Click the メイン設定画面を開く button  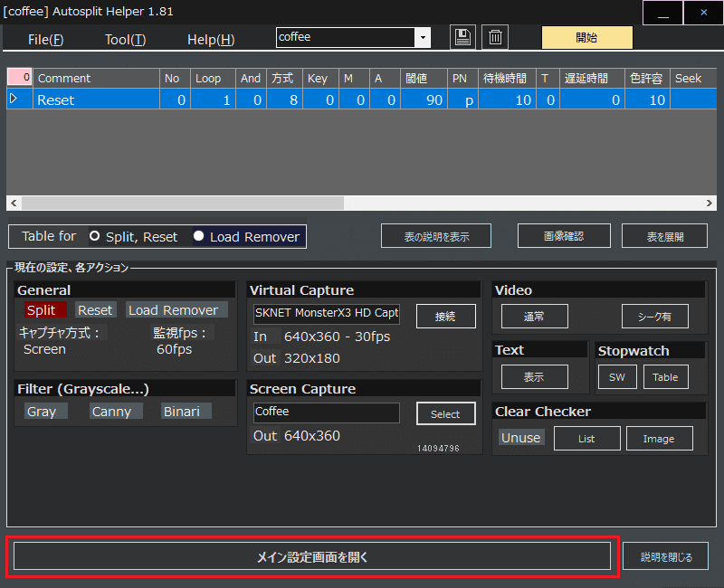pyautogui.click(x=312, y=556)
